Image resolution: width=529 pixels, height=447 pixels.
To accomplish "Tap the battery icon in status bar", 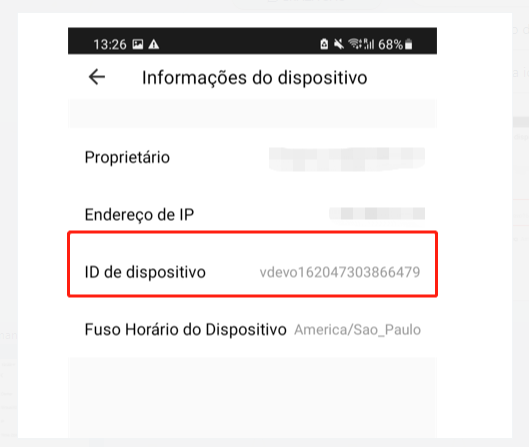I will (408, 44).
